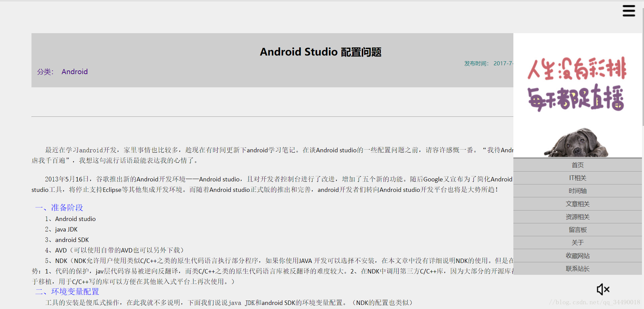Toggle the muted speaker icon

tap(603, 289)
